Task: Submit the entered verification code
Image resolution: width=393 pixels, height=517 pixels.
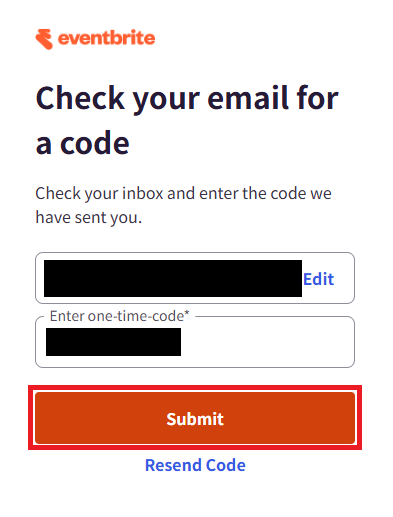Action: (x=195, y=418)
